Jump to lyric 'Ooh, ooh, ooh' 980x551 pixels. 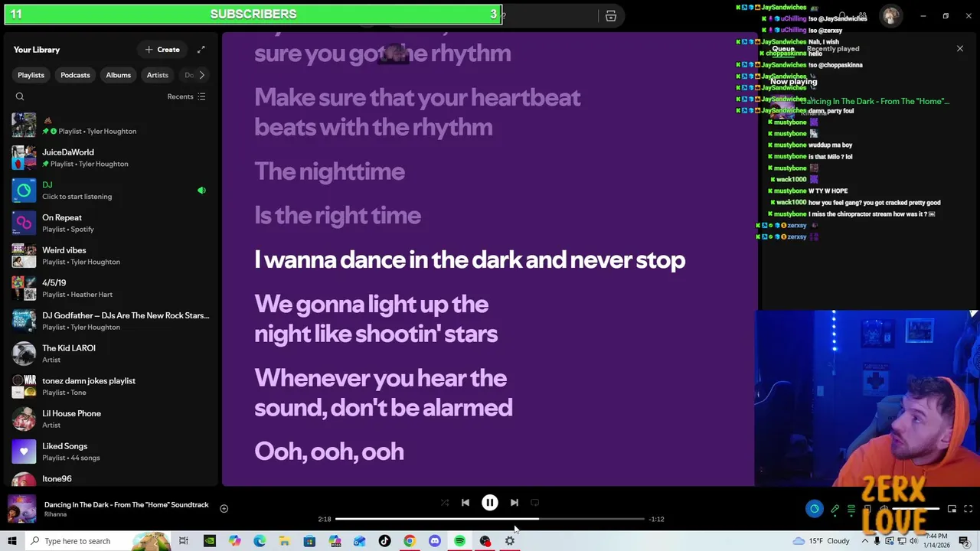point(329,452)
